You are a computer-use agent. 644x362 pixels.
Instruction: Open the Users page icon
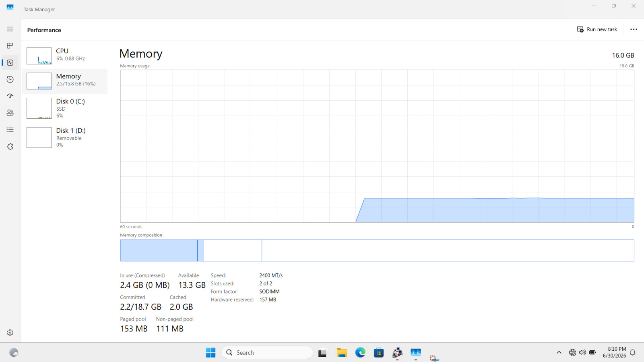10,113
